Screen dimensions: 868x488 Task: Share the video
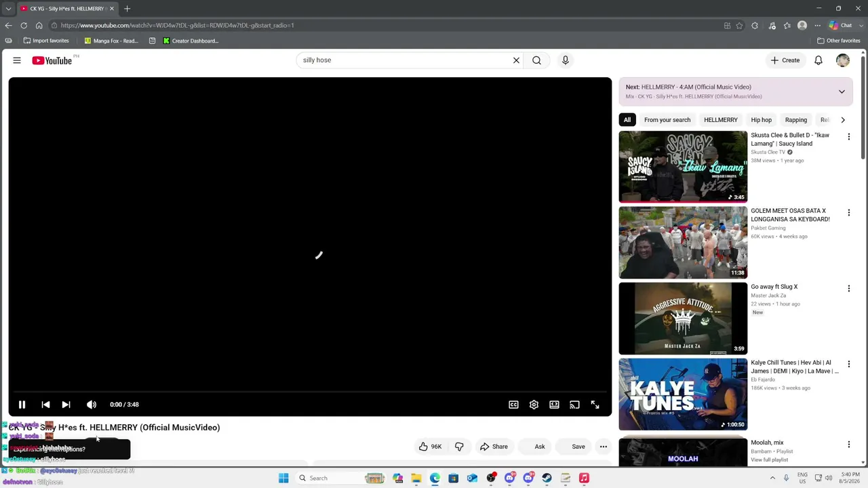(x=494, y=447)
